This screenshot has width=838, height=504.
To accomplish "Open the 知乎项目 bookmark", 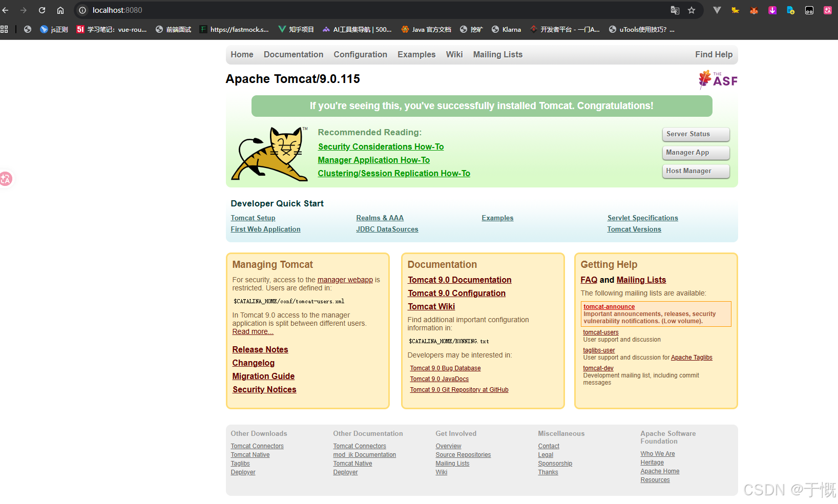I will [x=296, y=29].
